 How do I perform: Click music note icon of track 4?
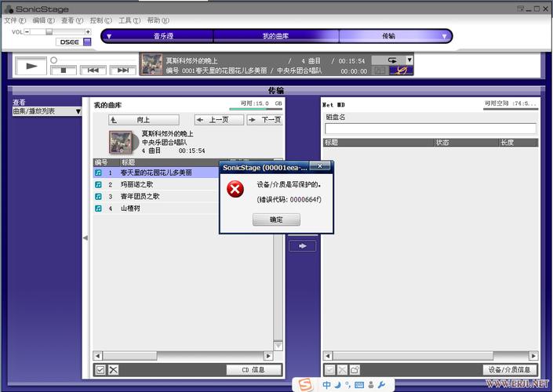coord(98,209)
